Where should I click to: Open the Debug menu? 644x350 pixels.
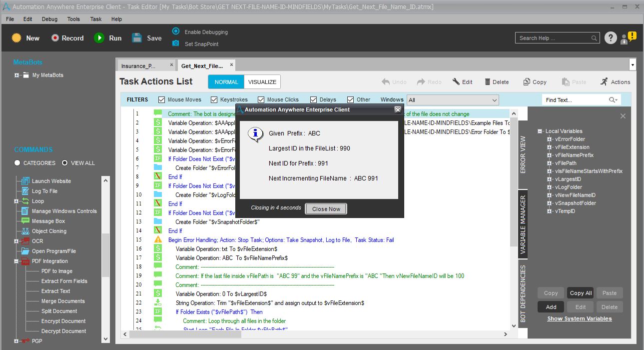(49, 19)
